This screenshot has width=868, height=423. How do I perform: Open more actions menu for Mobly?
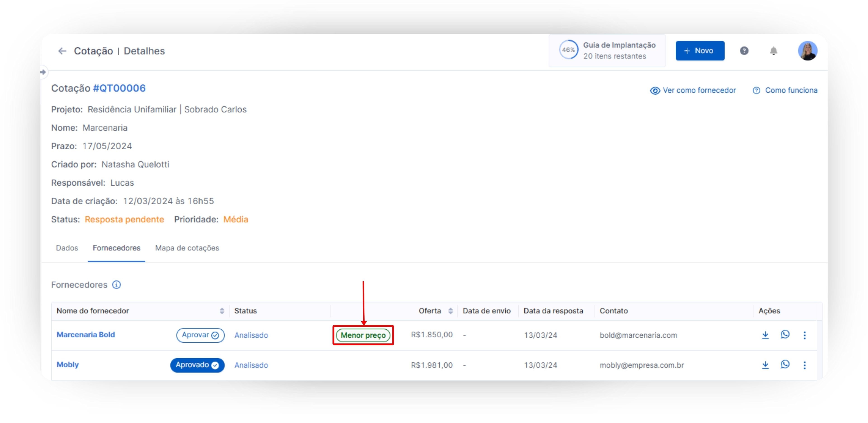(805, 365)
